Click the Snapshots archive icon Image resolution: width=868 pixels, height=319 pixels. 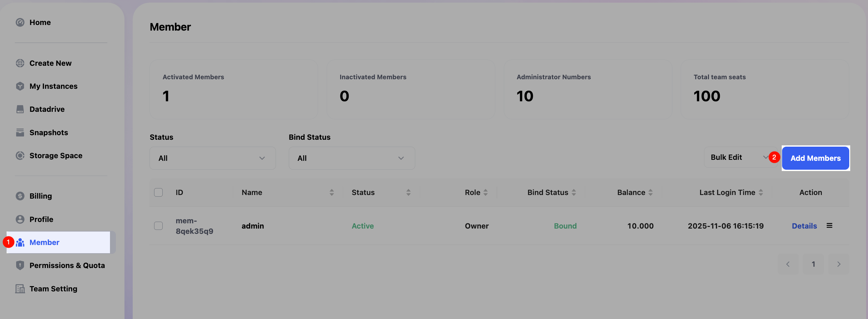pos(20,133)
